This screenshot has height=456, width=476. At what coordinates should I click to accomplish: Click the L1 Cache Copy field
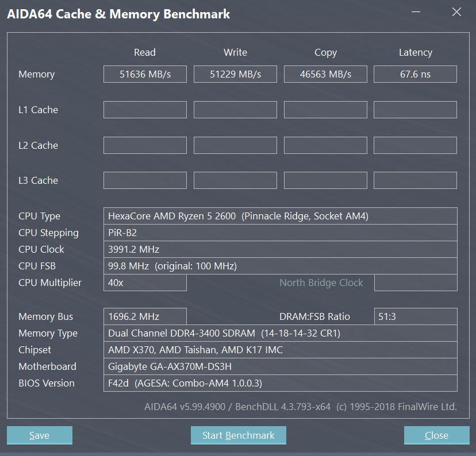pyautogui.click(x=325, y=110)
